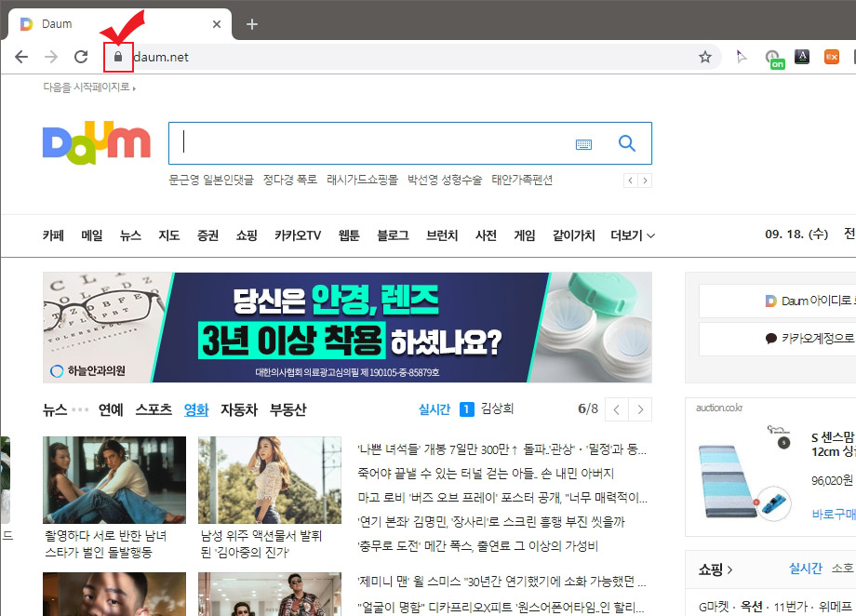The height and width of the screenshot is (616, 856).
Task: Switch to the 자동차 tab
Action: point(238,409)
